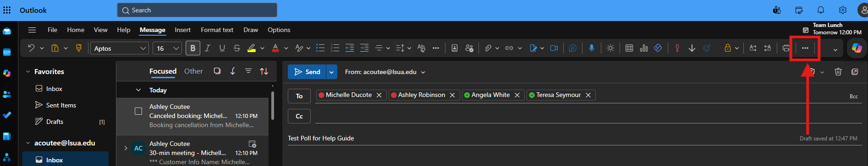This screenshot has width=868, height=166.
Task: Pop out the message to new window
Action: 855,72
